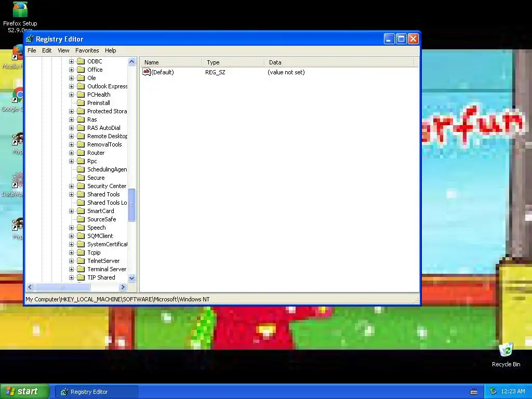Click the (Default) string value icon

146,72
